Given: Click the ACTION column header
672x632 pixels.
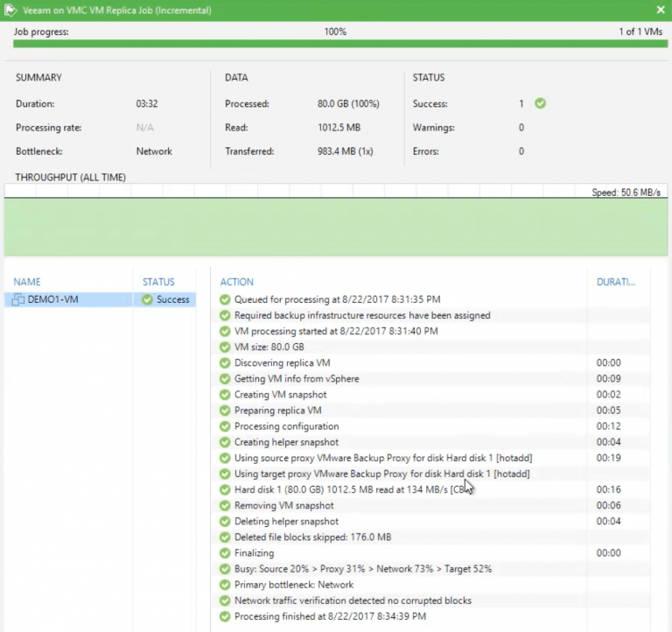Looking at the screenshot, I should pos(236,282).
